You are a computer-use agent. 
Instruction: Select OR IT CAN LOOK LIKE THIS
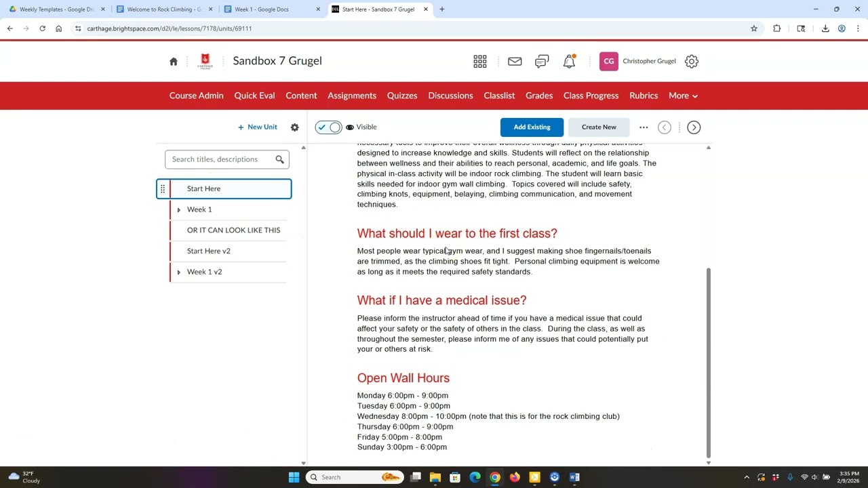tap(233, 230)
